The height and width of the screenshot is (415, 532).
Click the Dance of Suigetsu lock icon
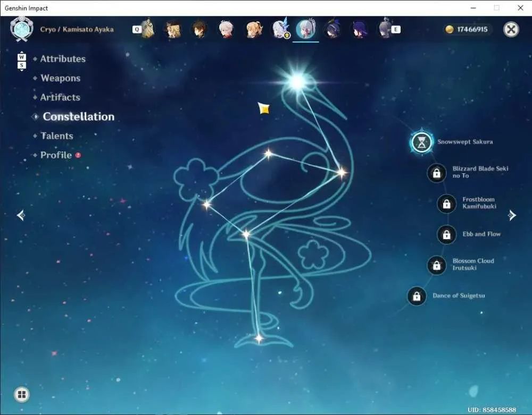point(417,296)
